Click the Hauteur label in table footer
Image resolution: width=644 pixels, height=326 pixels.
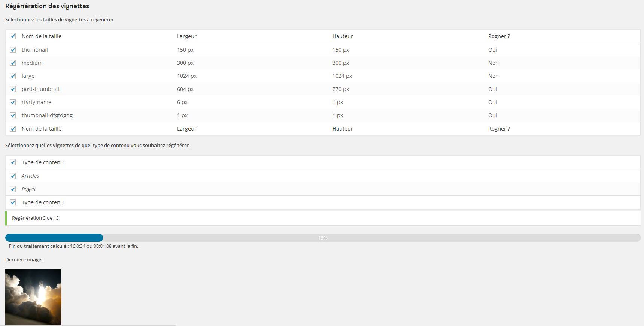[x=343, y=129]
